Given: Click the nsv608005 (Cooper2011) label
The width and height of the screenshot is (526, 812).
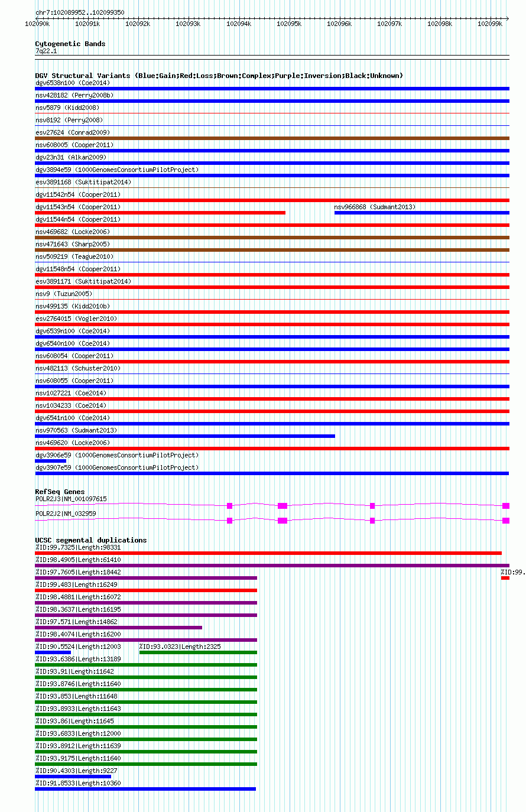Looking at the screenshot, I should click(x=74, y=145).
